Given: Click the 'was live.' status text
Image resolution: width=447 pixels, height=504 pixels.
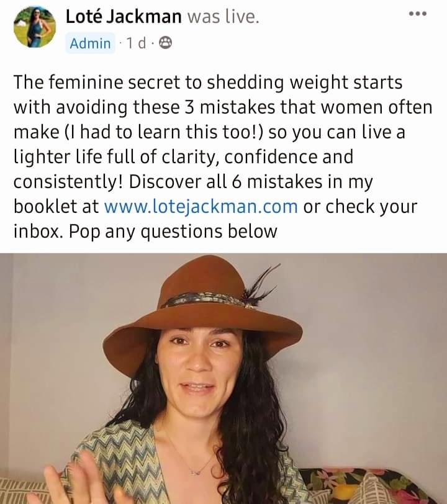Looking at the screenshot, I should point(223,17).
